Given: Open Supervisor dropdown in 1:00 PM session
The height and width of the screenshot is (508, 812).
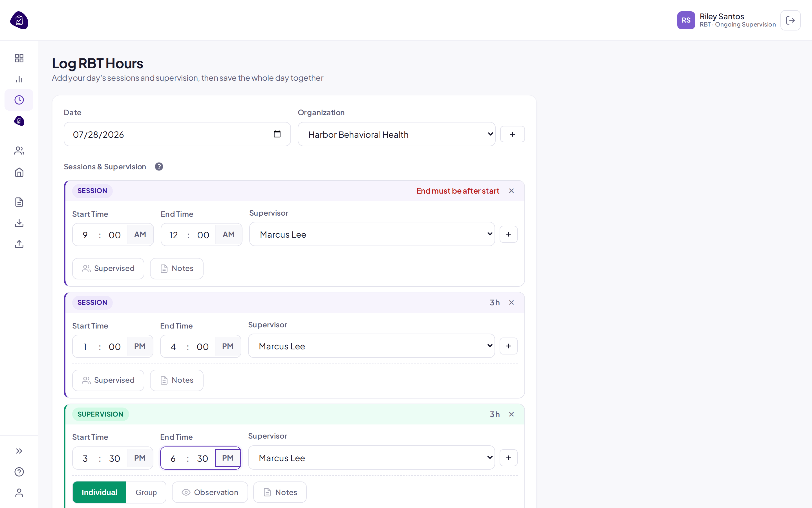Looking at the screenshot, I should coord(371,346).
